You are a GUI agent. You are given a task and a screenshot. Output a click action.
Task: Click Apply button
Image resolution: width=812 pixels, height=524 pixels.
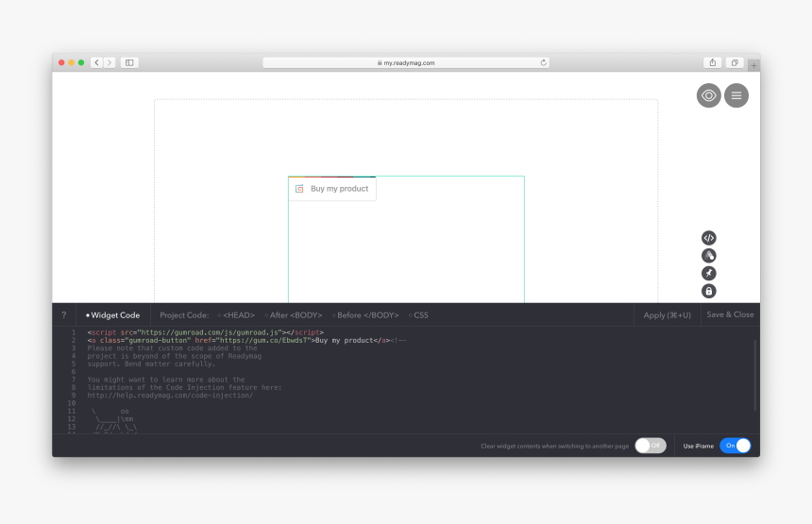pyautogui.click(x=667, y=314)
